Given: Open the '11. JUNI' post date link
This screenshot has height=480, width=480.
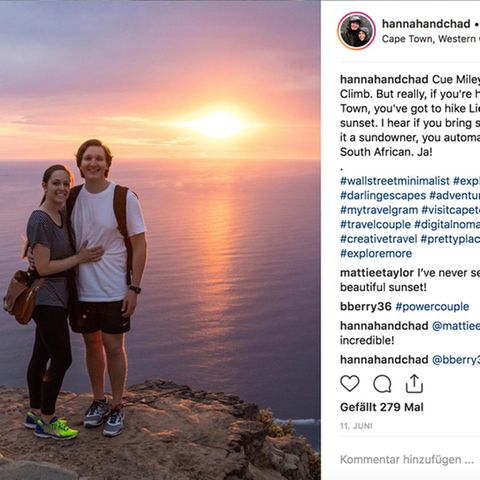Looking at the screenshot, I should pyautogui.click(x=356, y=426).
